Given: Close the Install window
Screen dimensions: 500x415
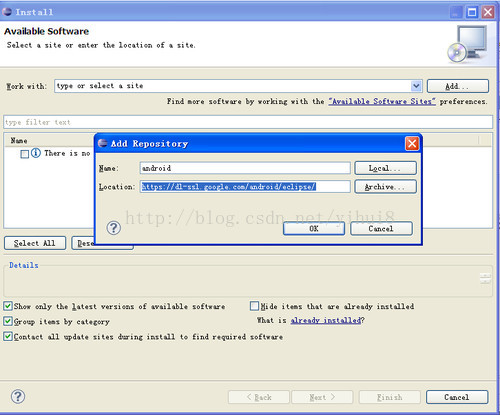Looking at the screenshot, I should (488, 12).
